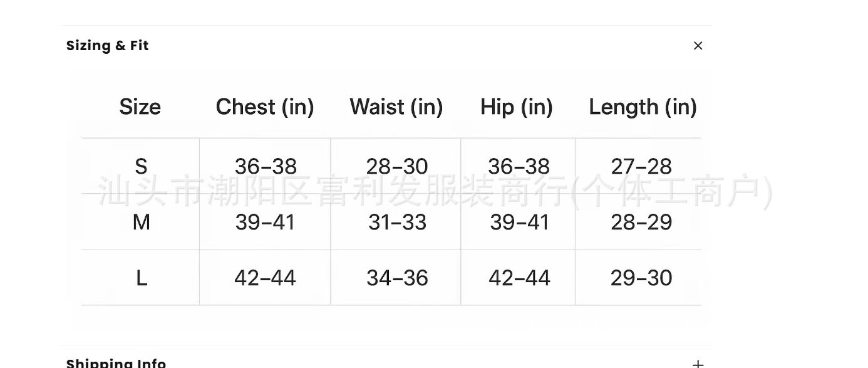The image size is (868, 368).
Task: Select the Hip (in) column header
Action: click(x=517, y=107)
